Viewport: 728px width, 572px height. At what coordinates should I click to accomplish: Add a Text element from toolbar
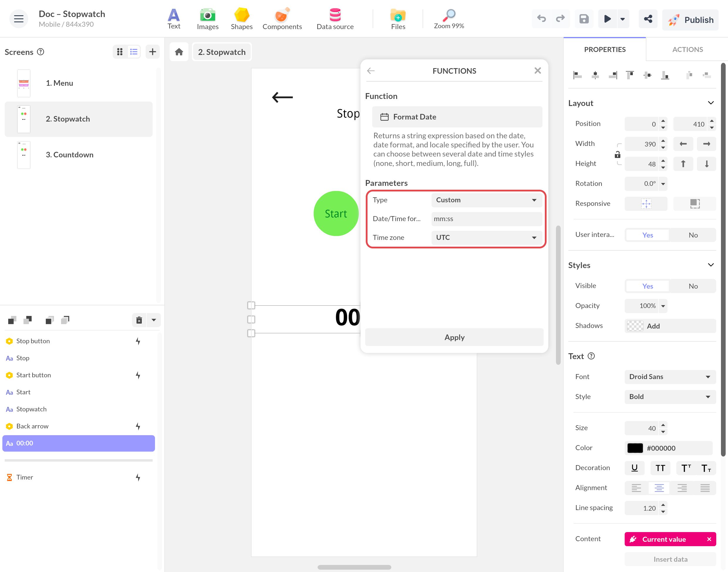pyautogui.click(x=174, y=19)
